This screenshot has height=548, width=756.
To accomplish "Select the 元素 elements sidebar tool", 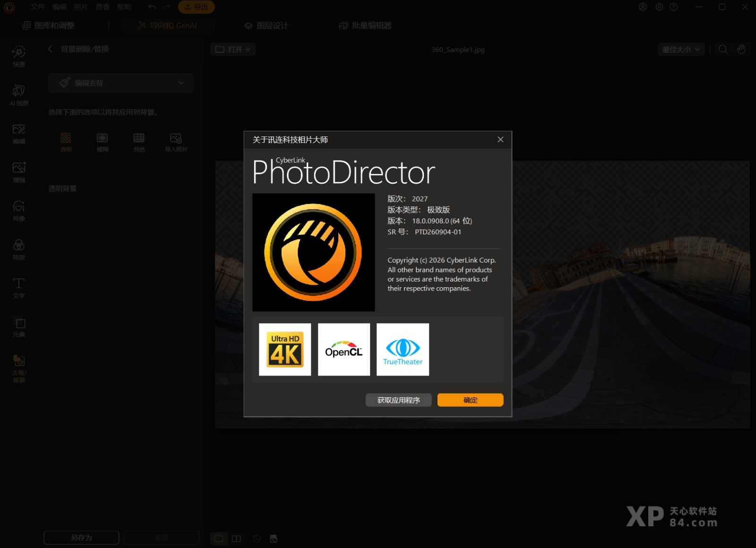I will pyautogui.click(x=19, y=326).
